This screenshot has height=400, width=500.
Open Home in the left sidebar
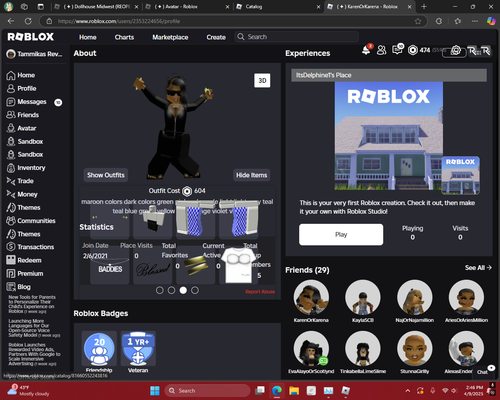[x=21, y=75]
